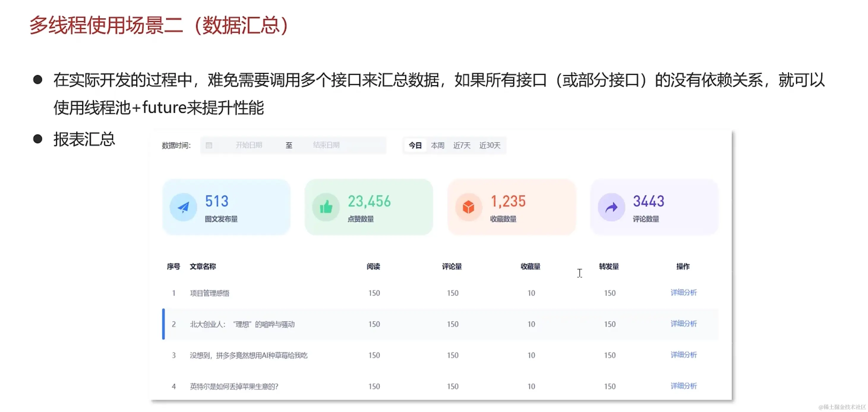Click the 23,456 点赞数量 stat card
868x412 pixels.
pos(369,207)
